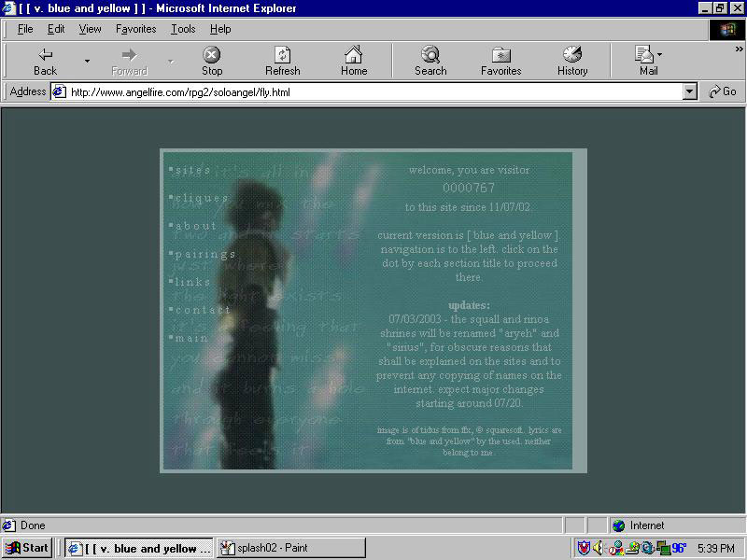Image resolution: width=747 pixels, height=560 pixels.
Task: Click into the address bar URL field
Action: 374,91
